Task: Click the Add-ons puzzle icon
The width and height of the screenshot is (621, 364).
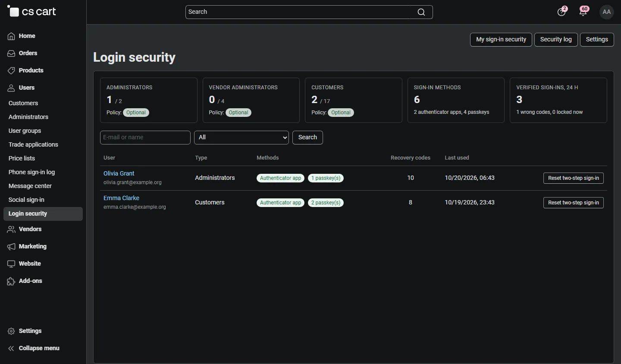Action: [x=11, y=281]
